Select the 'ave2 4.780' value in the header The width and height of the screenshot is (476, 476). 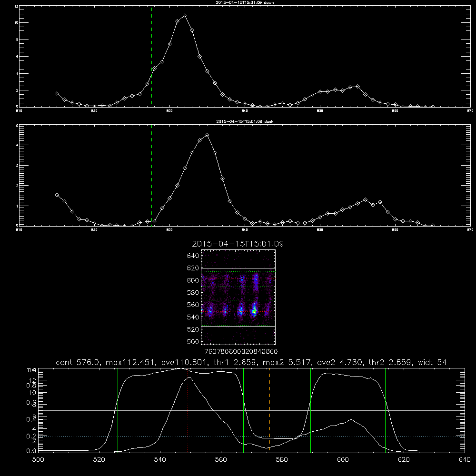[339, 362]
